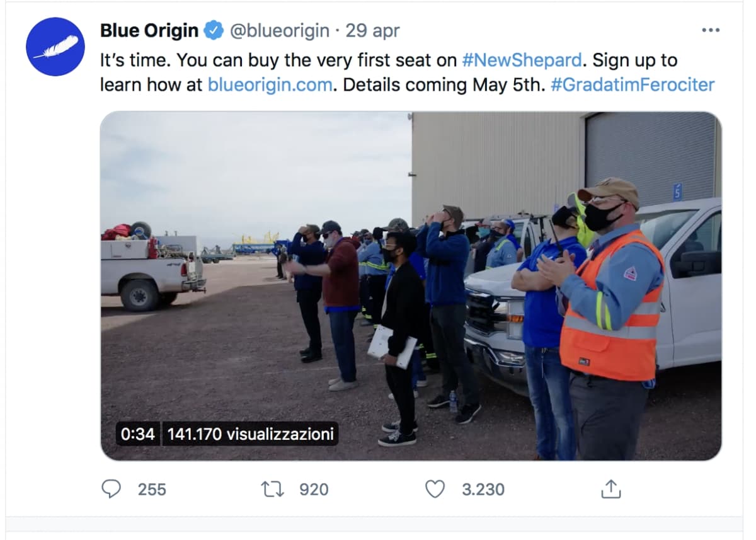Click the 920 retweets count
The image size is (756, 540).
(314, 490)
